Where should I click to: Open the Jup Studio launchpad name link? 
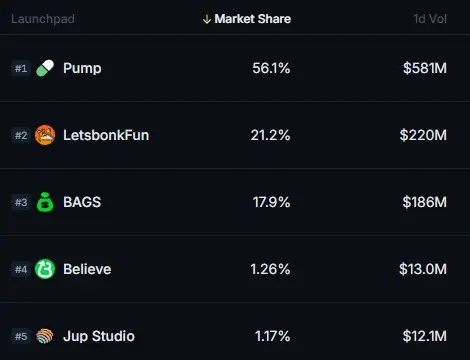[x=99, y=336]
